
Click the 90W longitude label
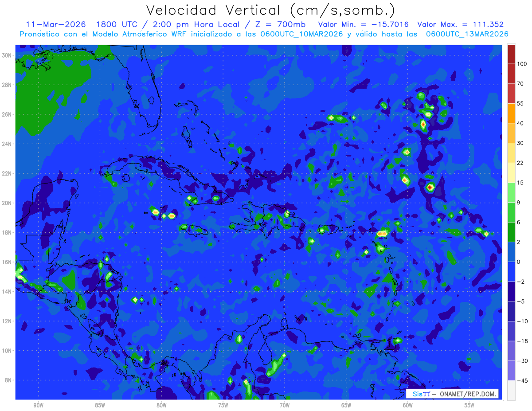38,405
